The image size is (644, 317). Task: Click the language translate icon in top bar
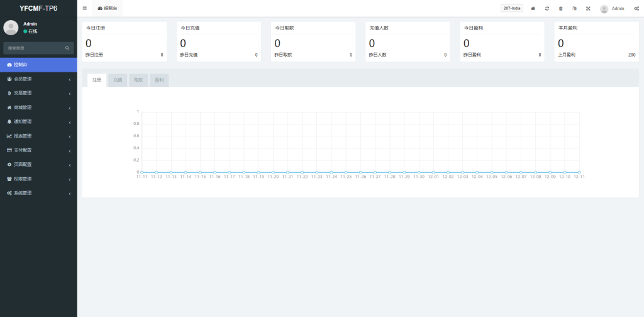[x=574, y=9]
